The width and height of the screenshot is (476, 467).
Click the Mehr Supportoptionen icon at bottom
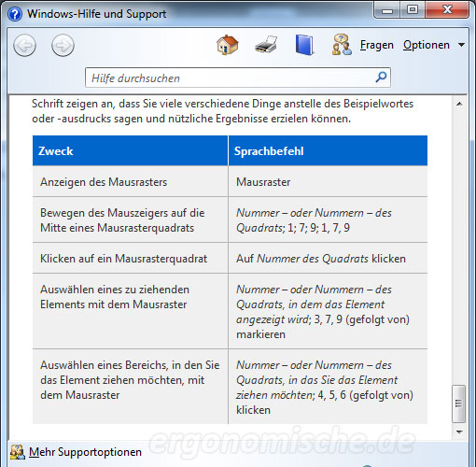18,452
